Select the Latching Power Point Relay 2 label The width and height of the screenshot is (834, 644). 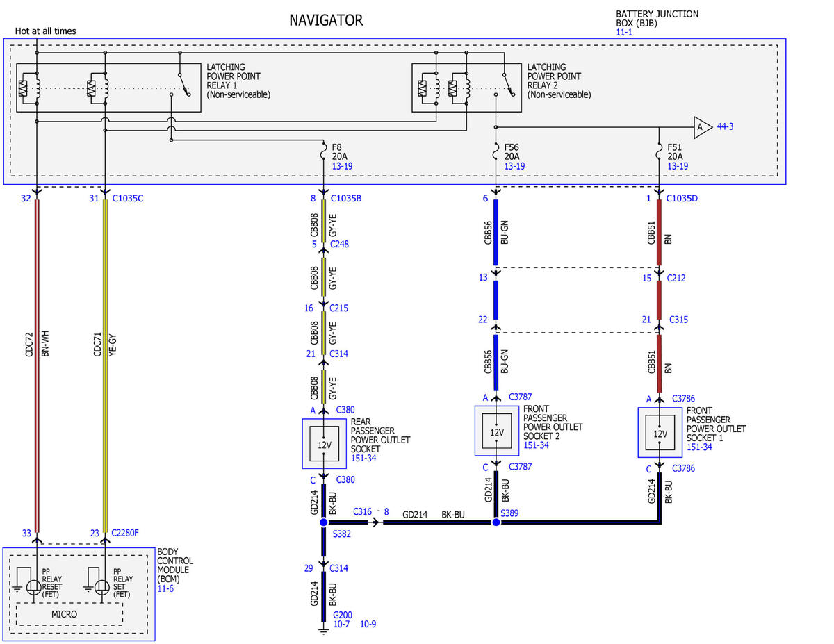(x=559, y=81)
